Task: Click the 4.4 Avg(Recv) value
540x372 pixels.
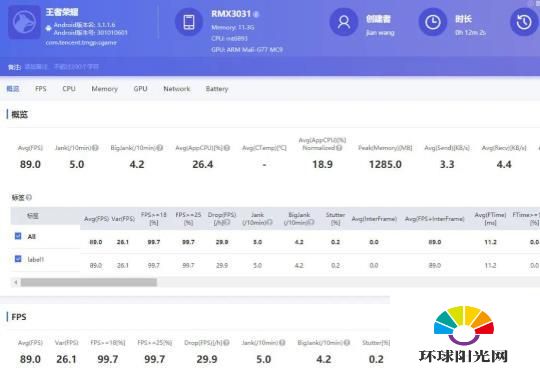Action: pos(504,165)
